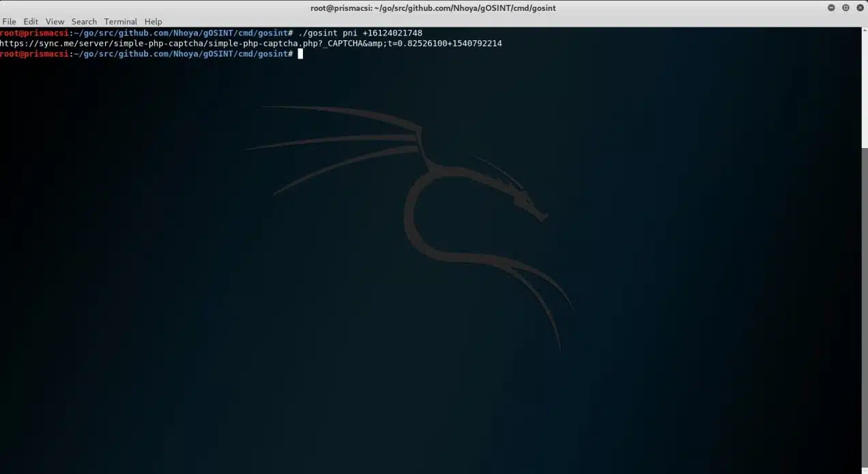Click the './gosint pni +16124021748' command text
868x474 pixels.
tap(360, 33)
